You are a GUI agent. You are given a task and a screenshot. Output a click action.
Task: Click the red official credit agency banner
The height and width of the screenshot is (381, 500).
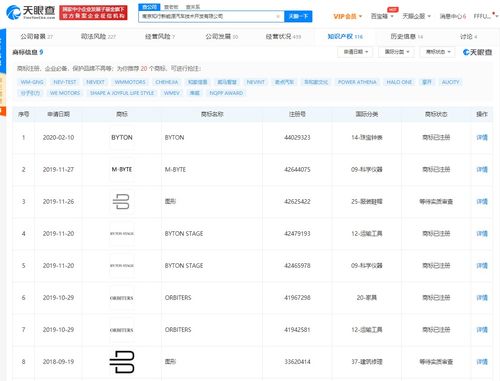tap(93, 13)
